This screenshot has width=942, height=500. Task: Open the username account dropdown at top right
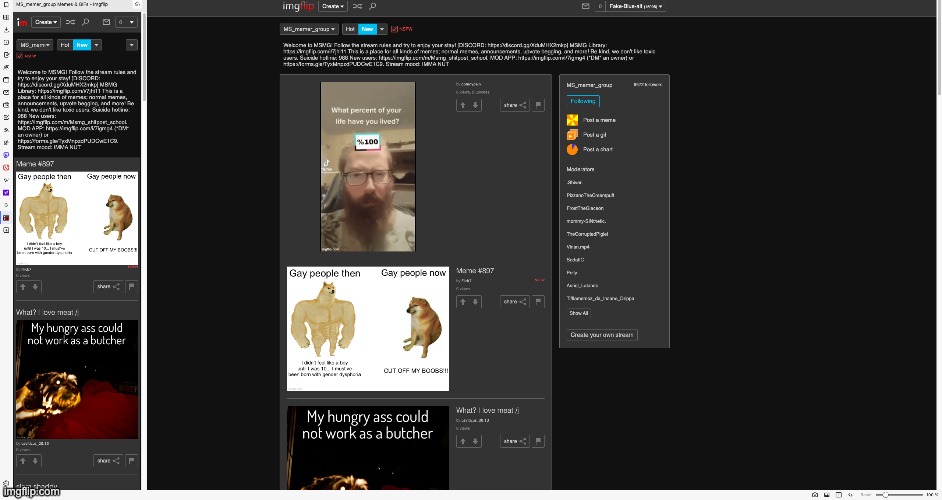[x=635, y=7]
